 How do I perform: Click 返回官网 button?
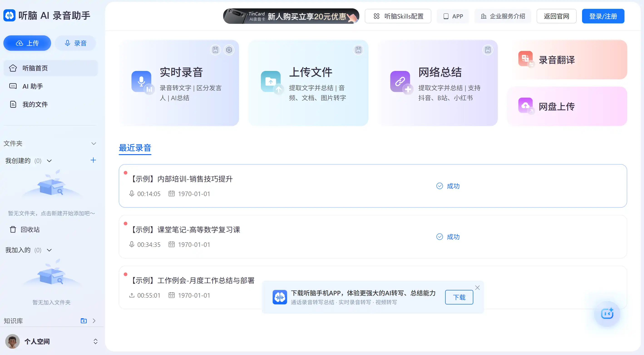tap(556, 16)
